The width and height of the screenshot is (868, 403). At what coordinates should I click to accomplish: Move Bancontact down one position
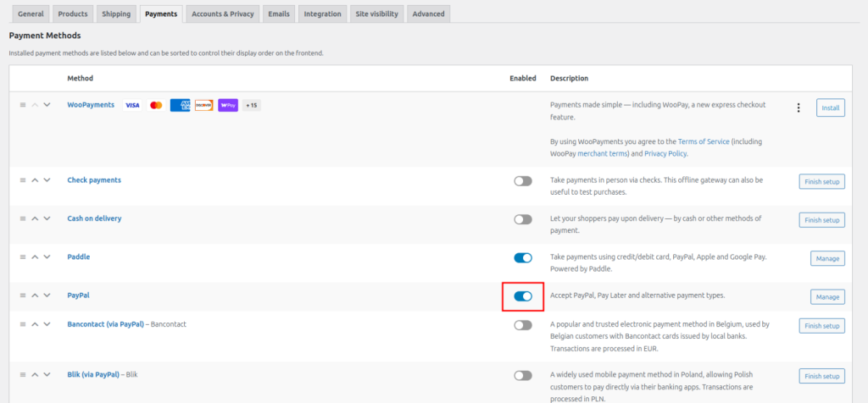click(47, 324)
